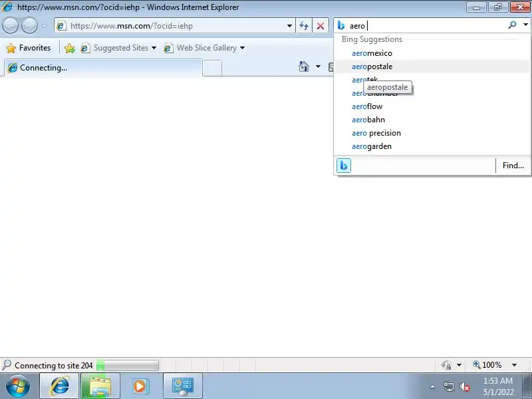Click the Forward navigation button
532x399 pixels.
pos(29,25)
